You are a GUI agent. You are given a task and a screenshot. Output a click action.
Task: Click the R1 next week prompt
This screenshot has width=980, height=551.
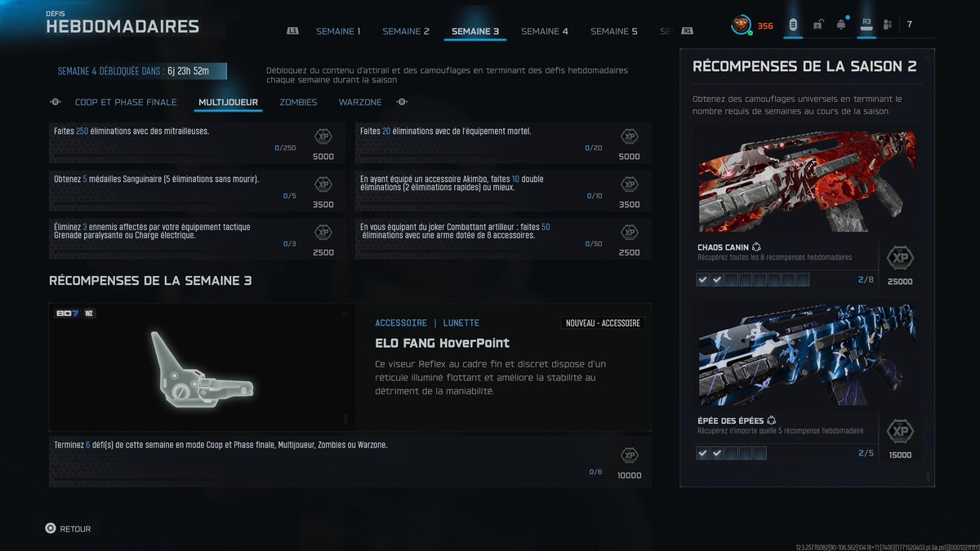coord(688,32)
